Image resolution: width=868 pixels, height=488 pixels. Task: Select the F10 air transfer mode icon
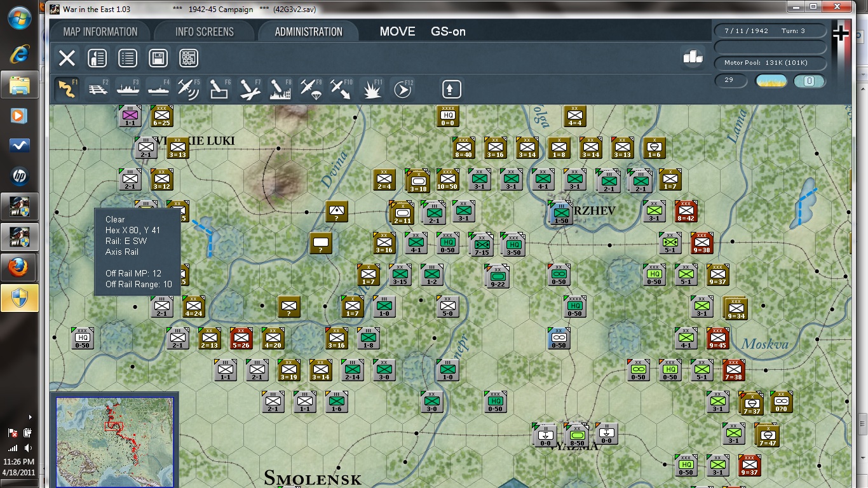tap(341, 89)
